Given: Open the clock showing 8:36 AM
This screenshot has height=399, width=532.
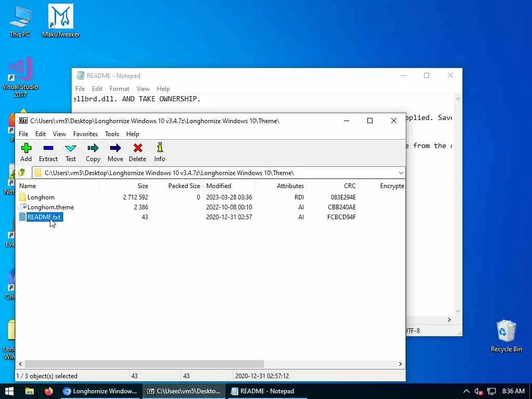Looking at the screenshot, I should point(513,391).
